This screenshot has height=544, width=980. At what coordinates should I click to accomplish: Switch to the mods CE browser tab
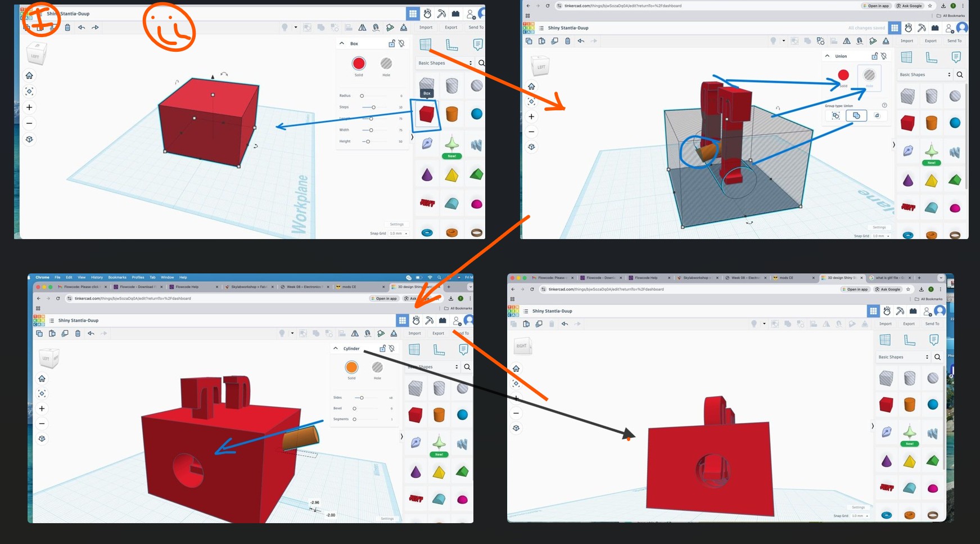coord(349,286)
